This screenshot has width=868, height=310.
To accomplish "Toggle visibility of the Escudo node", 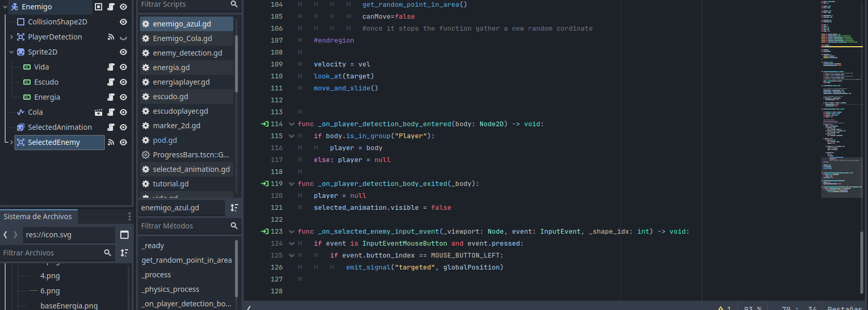I will tap(123, 82).
